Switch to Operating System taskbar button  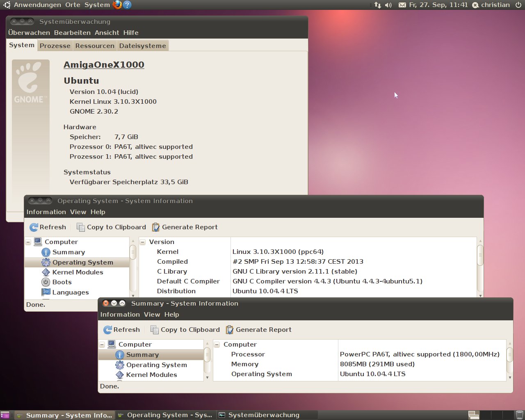click(165, 415)
